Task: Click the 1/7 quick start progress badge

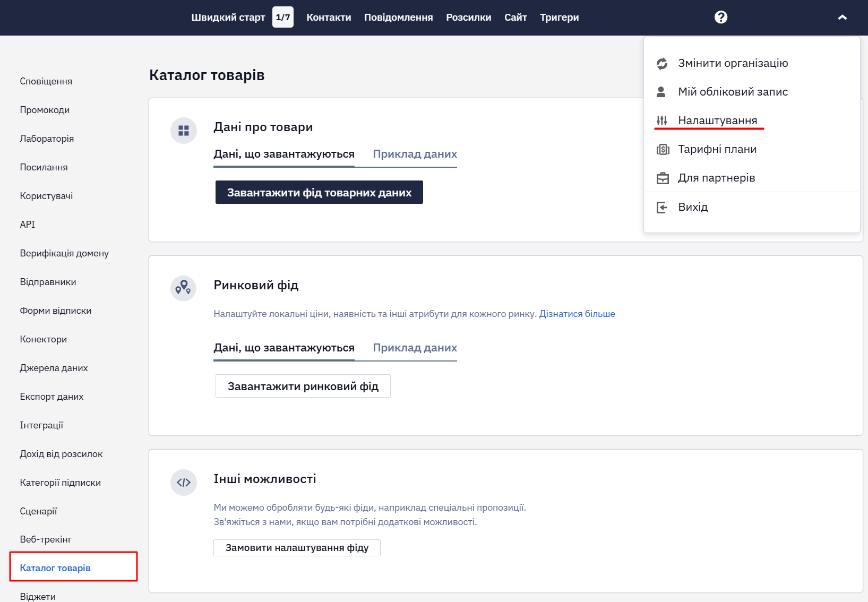Action: [283, 17]
